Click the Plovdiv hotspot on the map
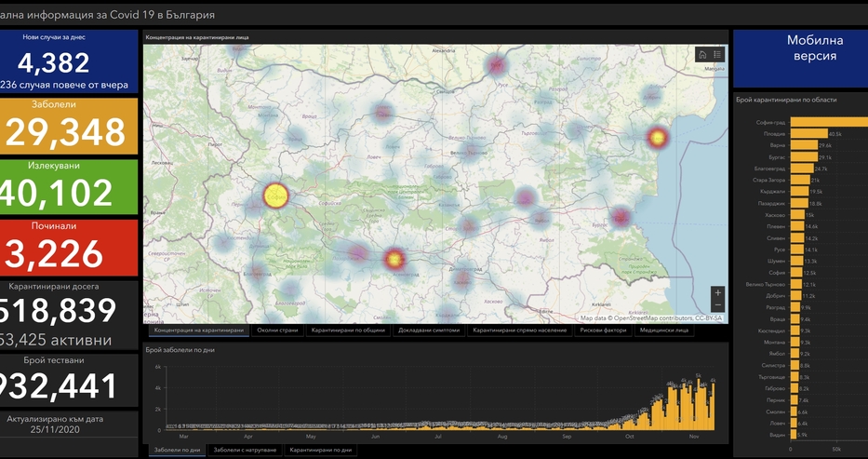868x459 pixels. pyautogui.click(x=394, y=259)
